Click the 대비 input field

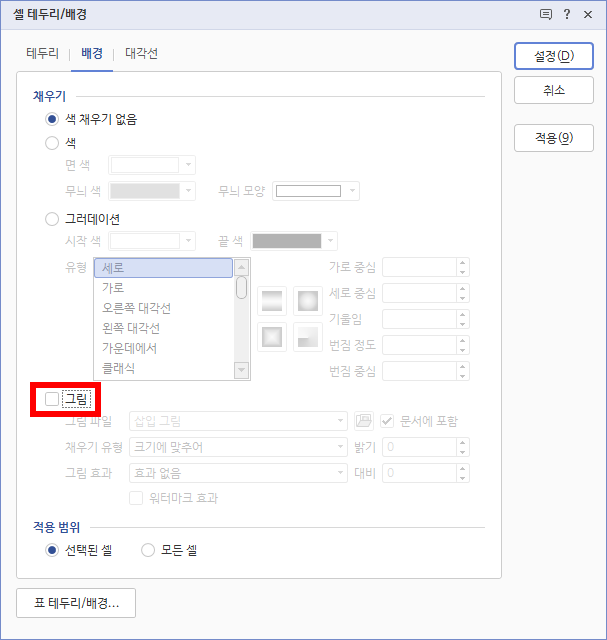coord(419,473)
